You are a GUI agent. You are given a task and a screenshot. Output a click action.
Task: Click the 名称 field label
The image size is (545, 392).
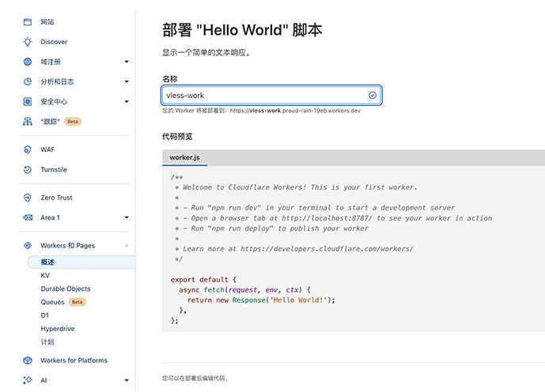pos(170,79)
